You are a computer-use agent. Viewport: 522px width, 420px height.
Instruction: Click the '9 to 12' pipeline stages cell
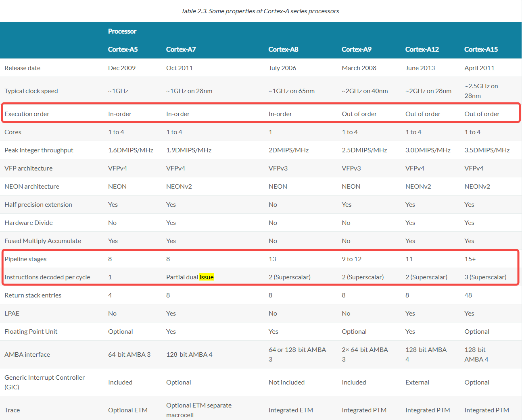pos(352,259)
